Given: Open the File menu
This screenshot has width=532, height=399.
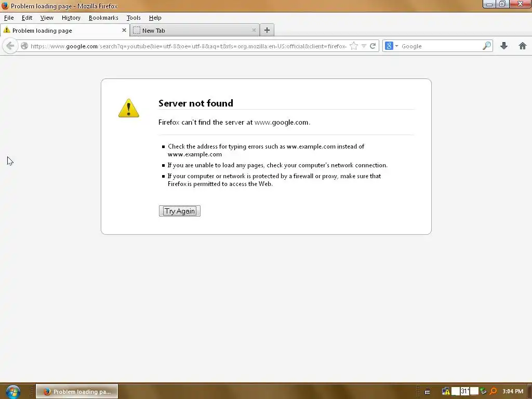Looking at the screenshot, I should point(9,18).
